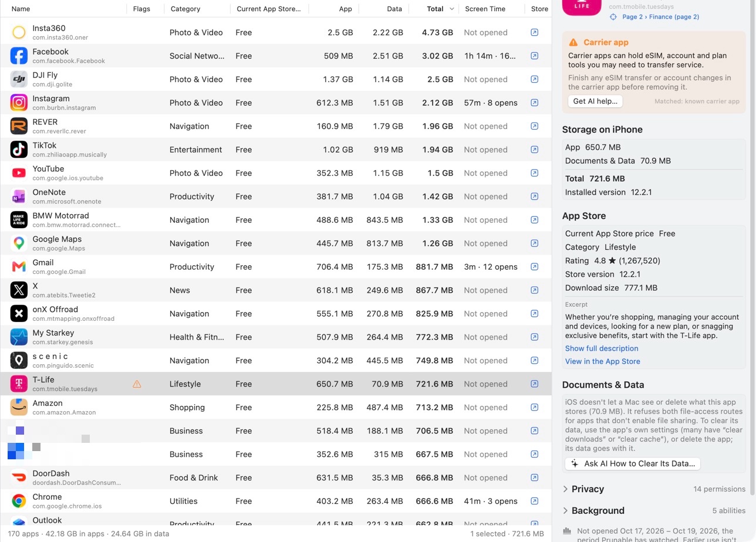Expand the Privacy section
Screen dimensions: 756x542
[565, 489]
